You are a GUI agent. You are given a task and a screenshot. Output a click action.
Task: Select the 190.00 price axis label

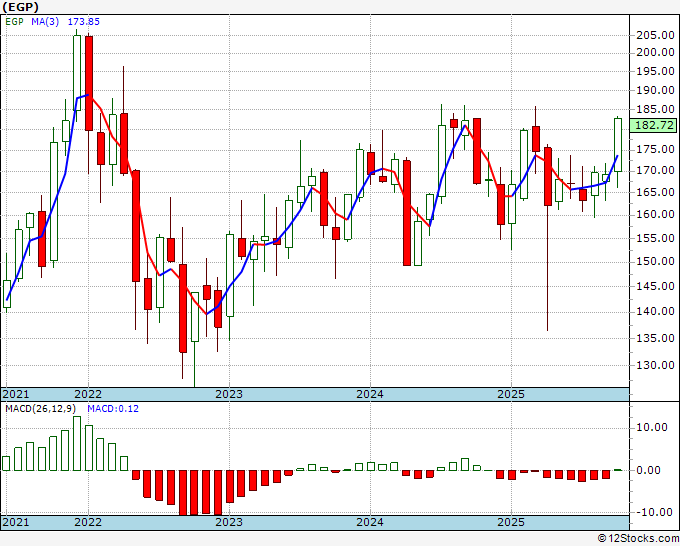[x=655, y=91]
